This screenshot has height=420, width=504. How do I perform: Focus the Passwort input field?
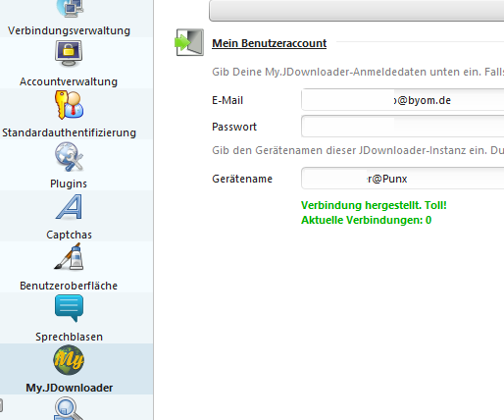[x=402, y=127]
